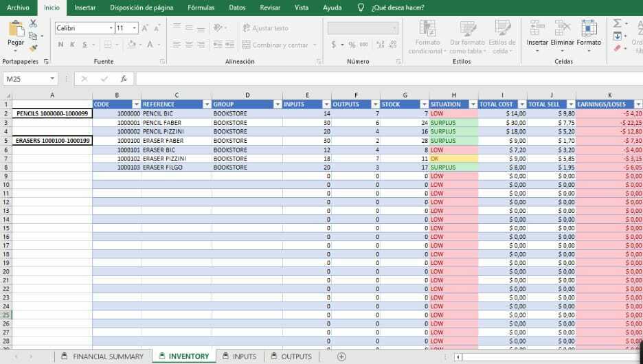Click the Name Box showing M25
Viewport: 643px width, 364px height.
click(x=30, y=79)
